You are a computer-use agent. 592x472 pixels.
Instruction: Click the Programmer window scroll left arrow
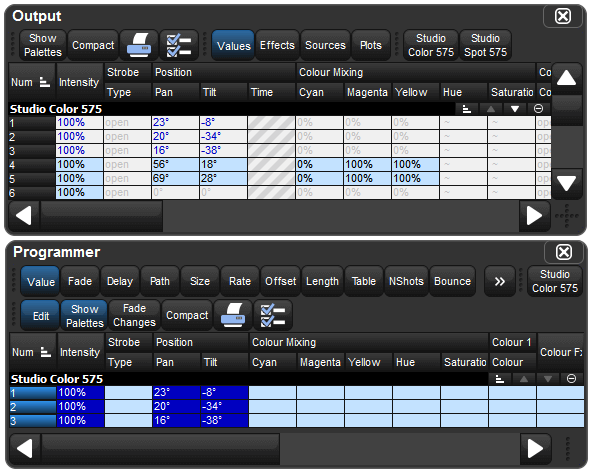pos(25,449)
